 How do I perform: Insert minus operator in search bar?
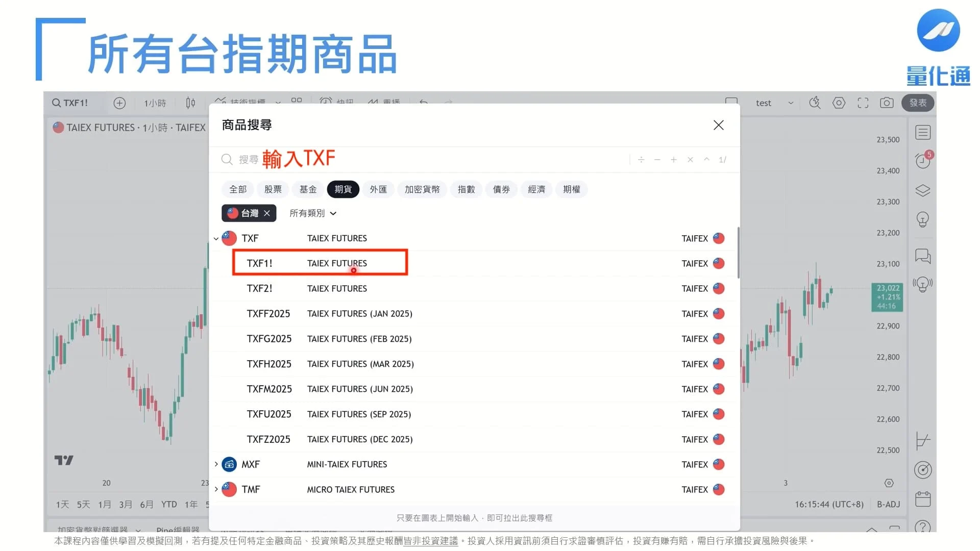tap(657, 160)
